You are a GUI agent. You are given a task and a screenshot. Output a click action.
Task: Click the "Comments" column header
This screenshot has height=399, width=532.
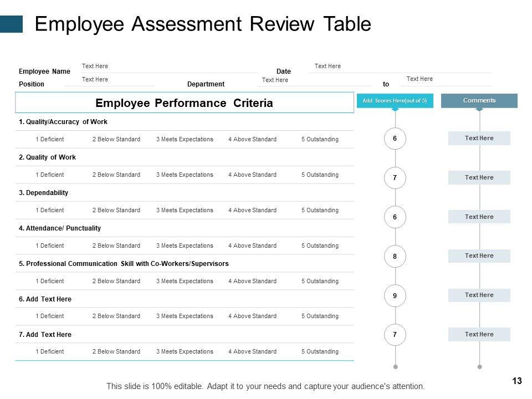[479, 100]
